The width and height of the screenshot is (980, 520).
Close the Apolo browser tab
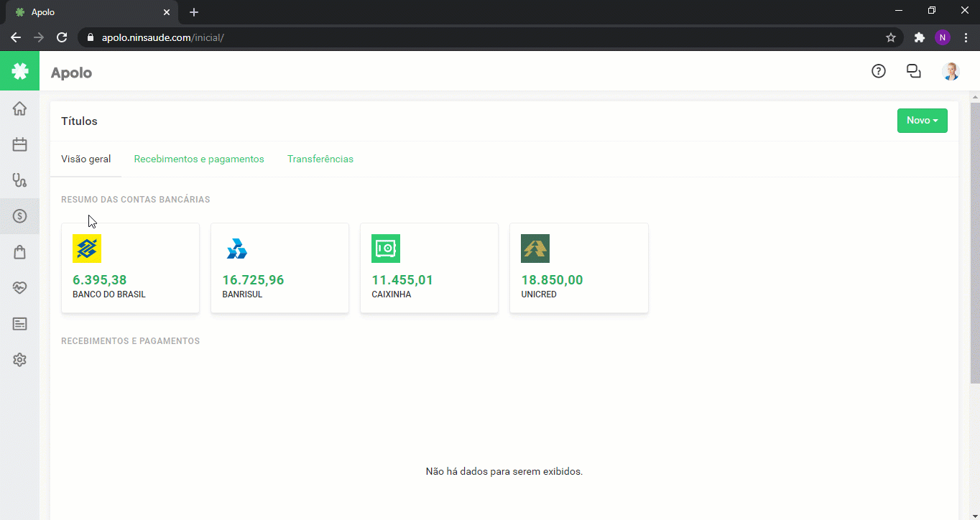click(166, 12)
